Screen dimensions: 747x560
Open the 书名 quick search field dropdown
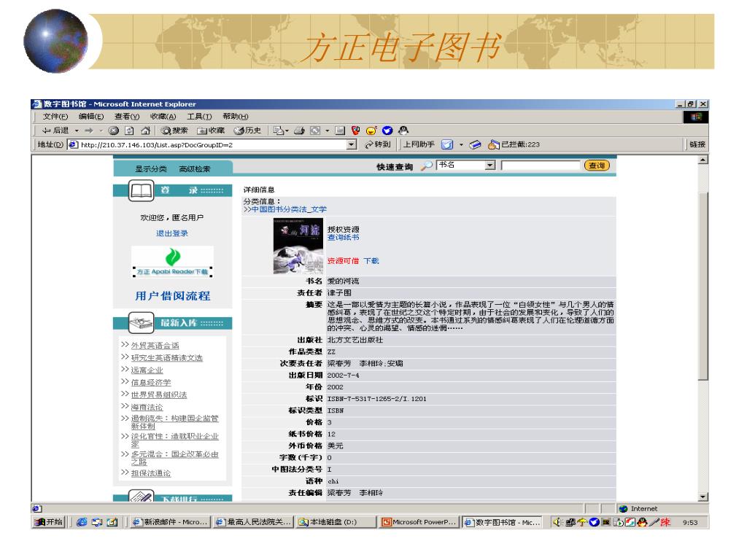[490, 166]
